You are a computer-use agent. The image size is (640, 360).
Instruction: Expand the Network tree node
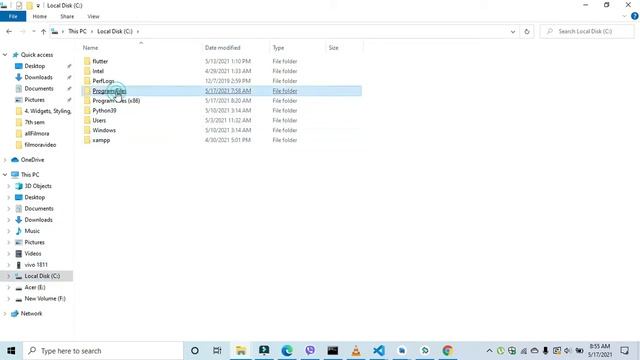pos(5,313)
